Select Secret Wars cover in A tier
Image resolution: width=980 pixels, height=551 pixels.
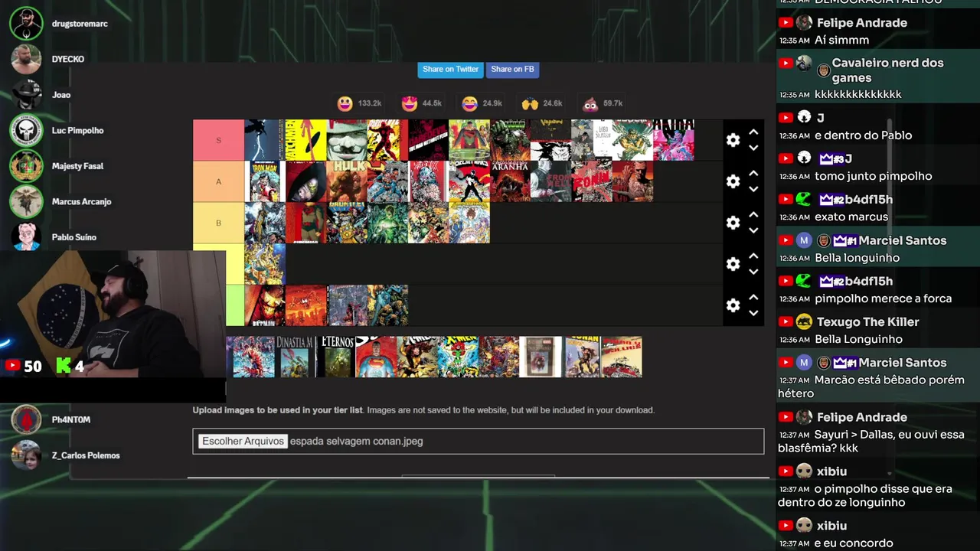pyautogui.click(x=469, y=181)
